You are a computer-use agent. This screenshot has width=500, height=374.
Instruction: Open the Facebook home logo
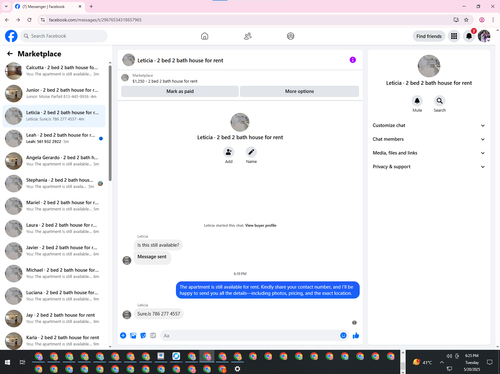(11, 36)
